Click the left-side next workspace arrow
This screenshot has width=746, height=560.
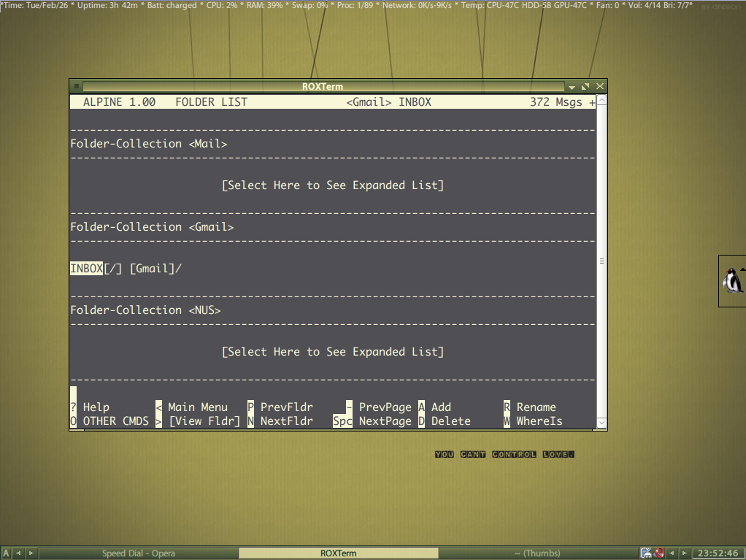(31, 553)
